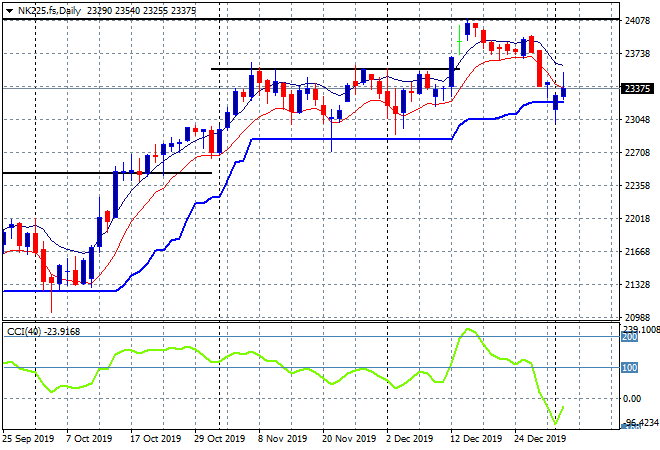Click the 22018 price axis label
The width and height of the screenshot is (660, 450).
click(637, 218)
